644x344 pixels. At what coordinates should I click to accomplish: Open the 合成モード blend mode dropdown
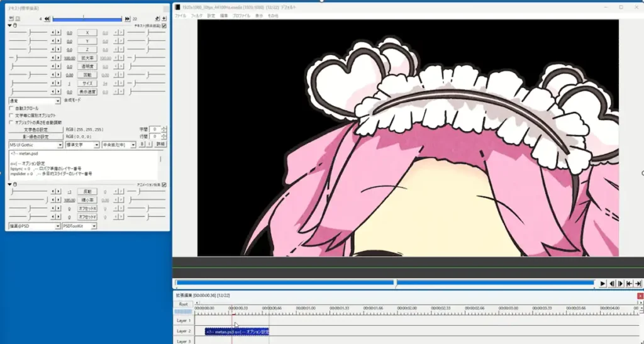click(35, 101)
